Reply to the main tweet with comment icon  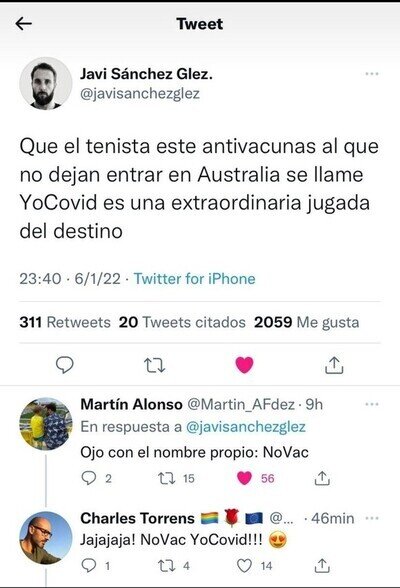[x=64, y=365]
